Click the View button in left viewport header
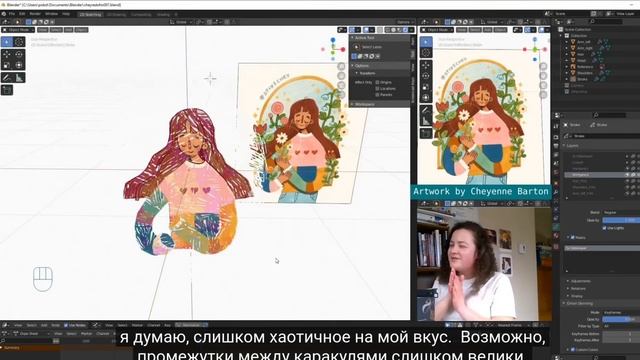The width and height of the screenshot is (640, 360). (x=42, y=30)
